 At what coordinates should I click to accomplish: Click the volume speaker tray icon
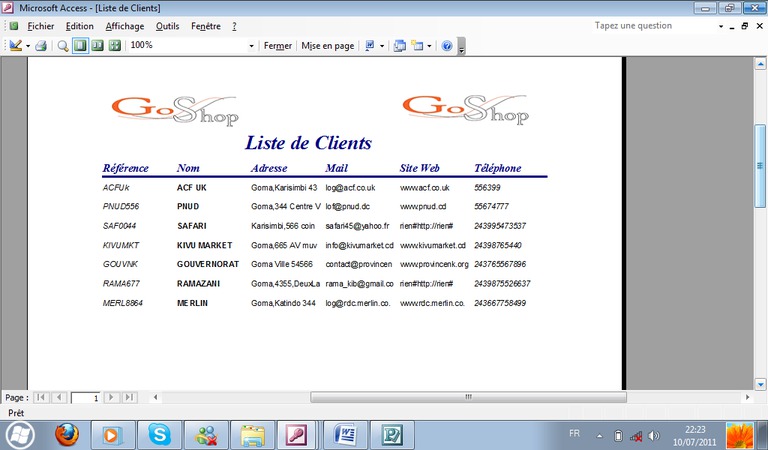point(653,435)
